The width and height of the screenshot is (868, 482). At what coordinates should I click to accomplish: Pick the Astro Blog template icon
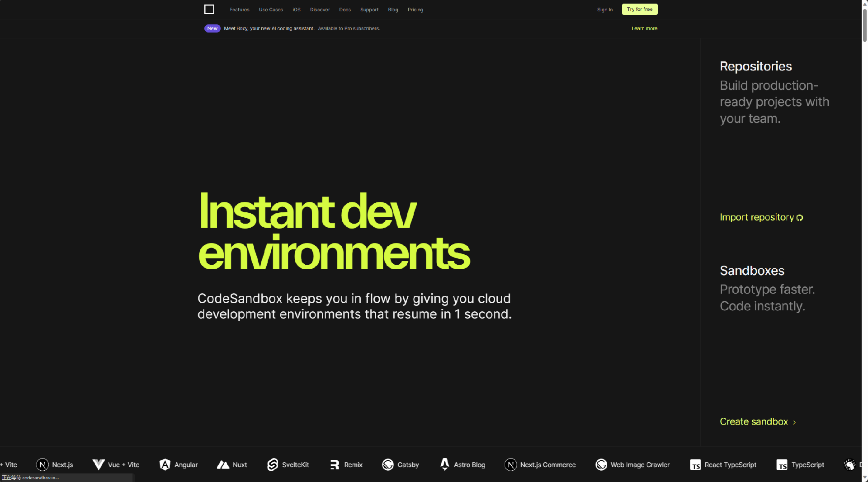click(x=445, y=464)
